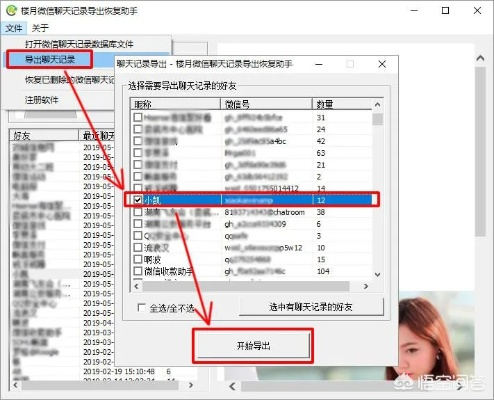
Task: Click the 8193714343@chatroom WeChat ID cell
Action: click(x=265, y=212)
